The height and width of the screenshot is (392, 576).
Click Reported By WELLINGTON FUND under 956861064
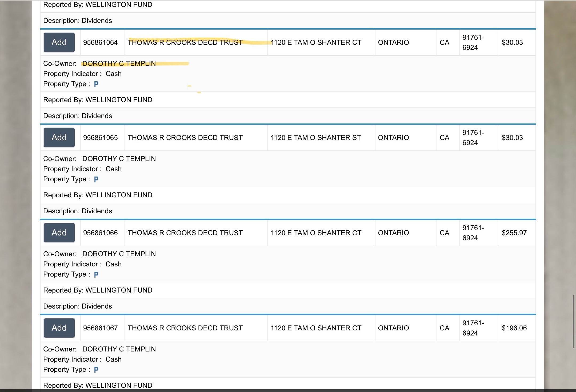click(x=98, y=100)
